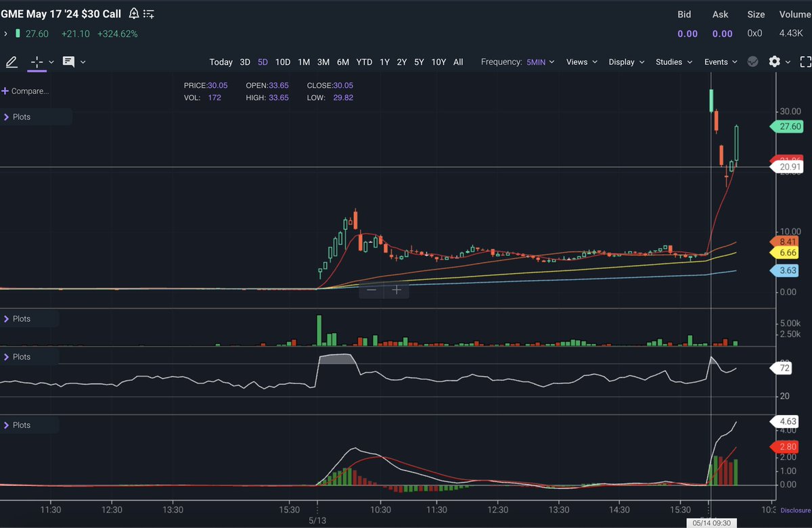Viewport: 812px width, 528px height.
Task: Click the +324.62% change text
Action: coord(117,33)
